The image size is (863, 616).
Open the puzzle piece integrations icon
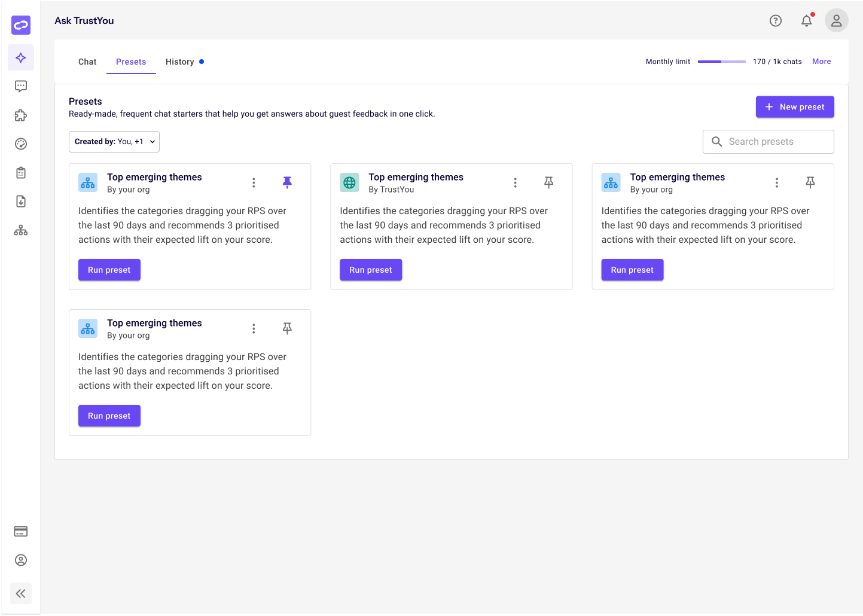pyautogui.click(x=21, y=115)
